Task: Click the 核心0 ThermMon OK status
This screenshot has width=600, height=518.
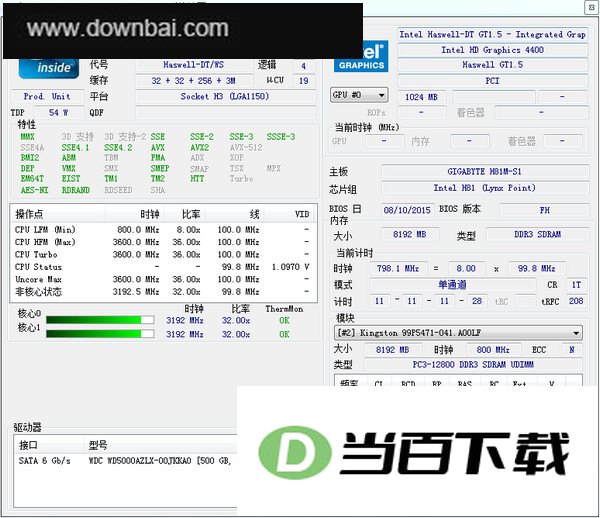Action: [284, 320]
